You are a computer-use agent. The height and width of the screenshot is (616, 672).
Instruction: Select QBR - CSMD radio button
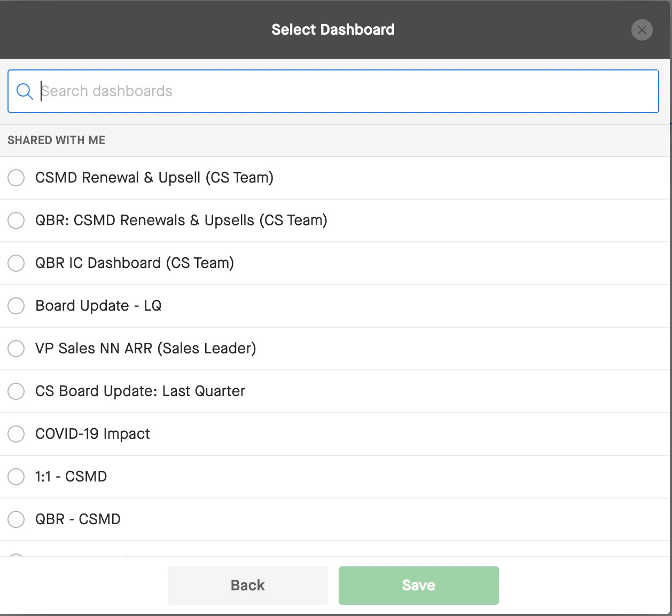point(16,519)
